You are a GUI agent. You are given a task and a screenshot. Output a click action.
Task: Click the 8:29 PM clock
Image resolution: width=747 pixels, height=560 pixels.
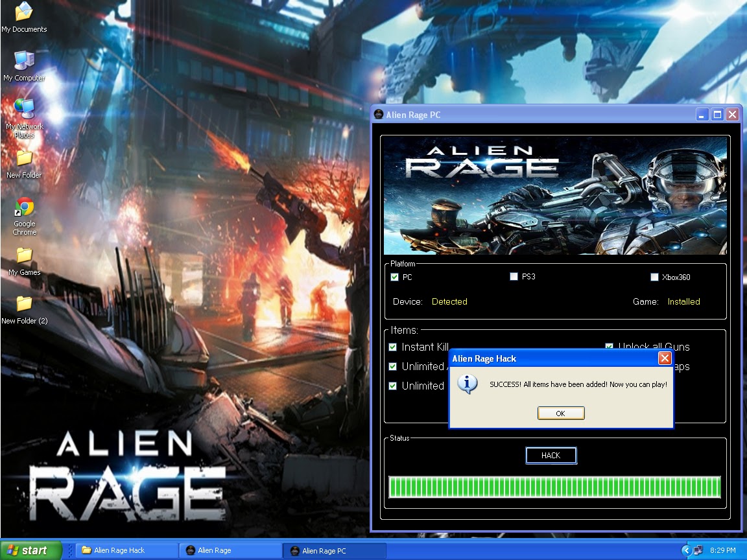point(723,550)
